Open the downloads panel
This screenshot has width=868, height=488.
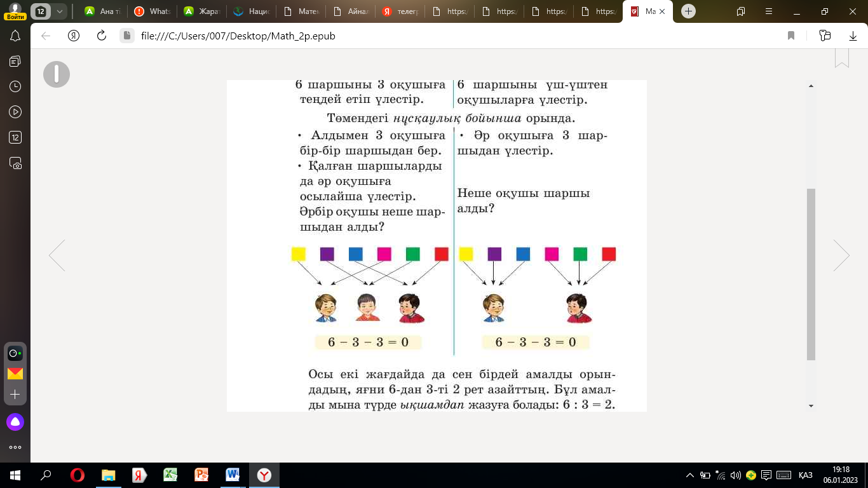[853, 36]
